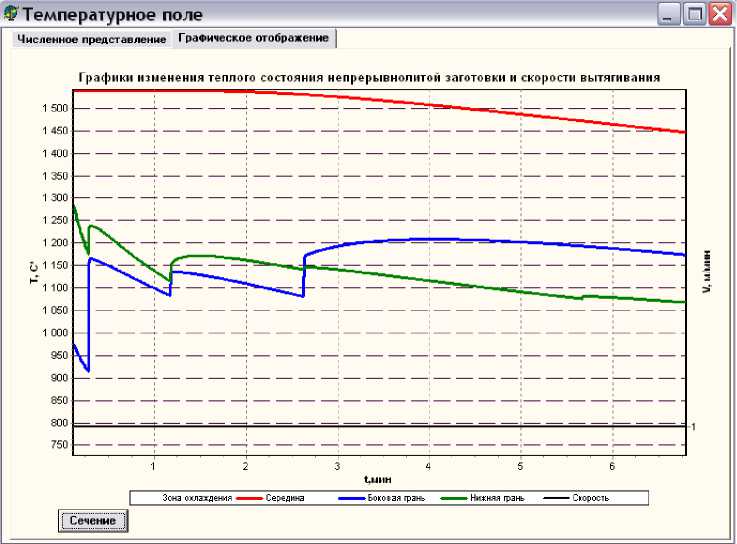
Task: Click the Y-axis value 1 200
Action: (55, 243)
